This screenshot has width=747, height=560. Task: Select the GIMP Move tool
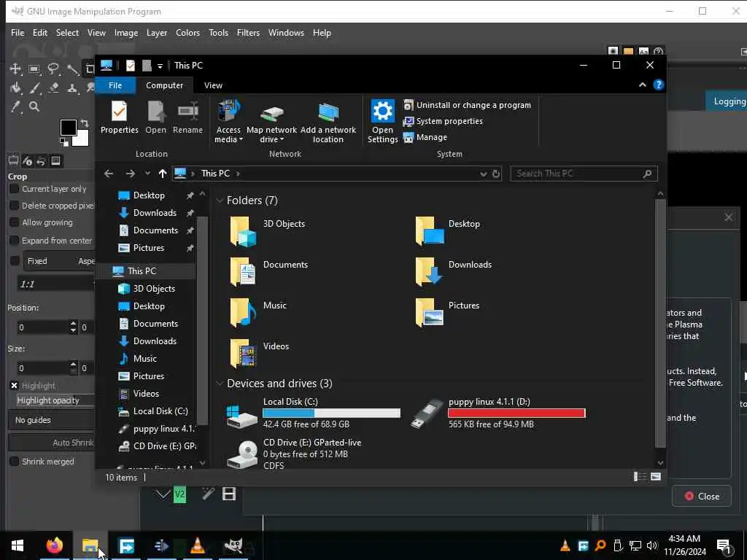pyautogui.click(x=15, y=69)
